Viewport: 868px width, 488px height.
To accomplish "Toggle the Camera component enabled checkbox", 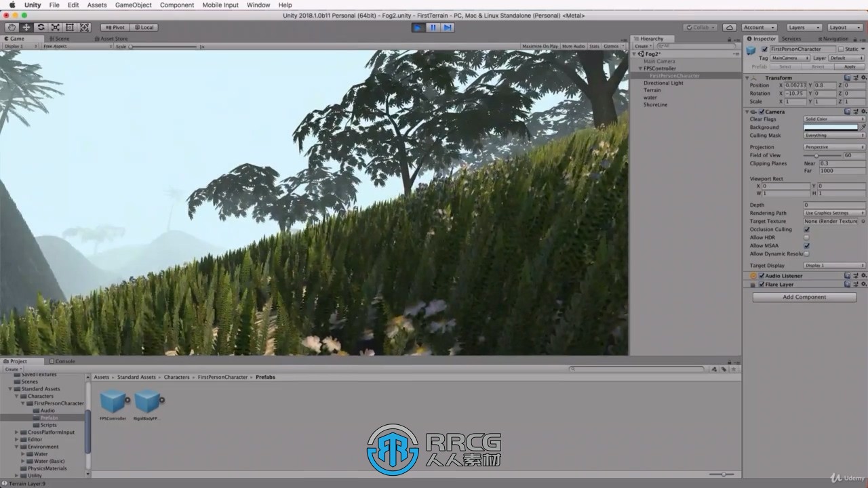I will (x=762, y=112).
